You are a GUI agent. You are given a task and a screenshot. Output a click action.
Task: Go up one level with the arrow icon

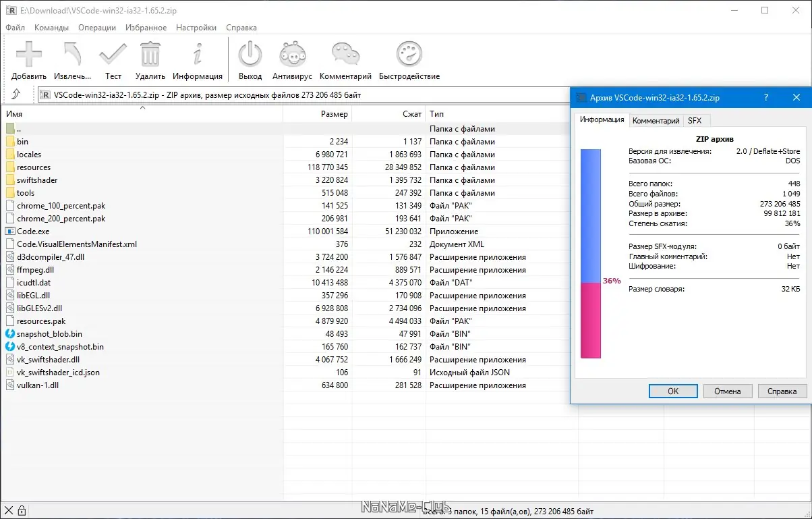[16, 95]
